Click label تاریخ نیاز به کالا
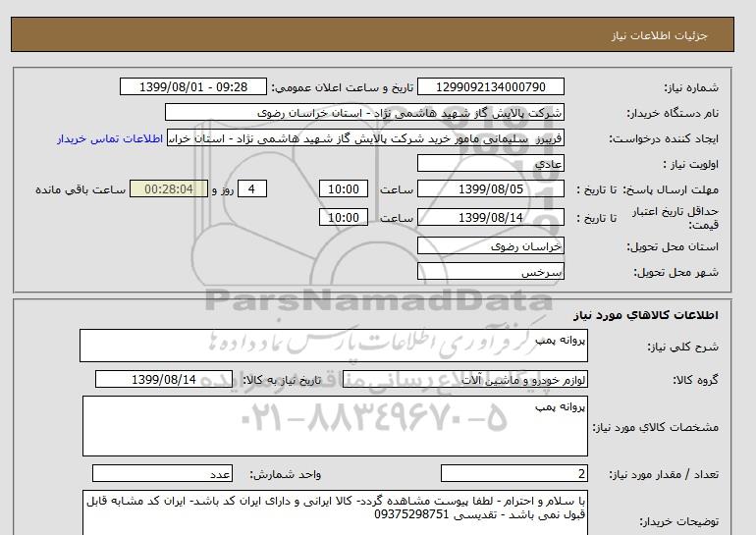 click(282, 380)
